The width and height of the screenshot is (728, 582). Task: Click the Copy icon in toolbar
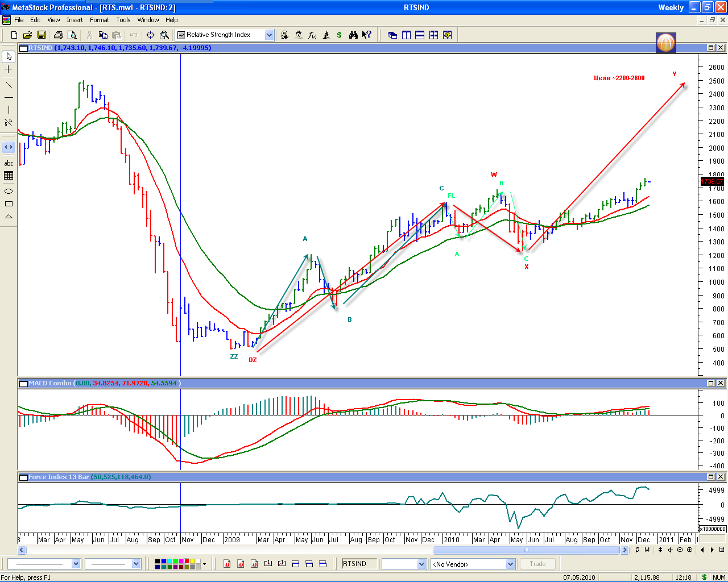coord(103,35)
